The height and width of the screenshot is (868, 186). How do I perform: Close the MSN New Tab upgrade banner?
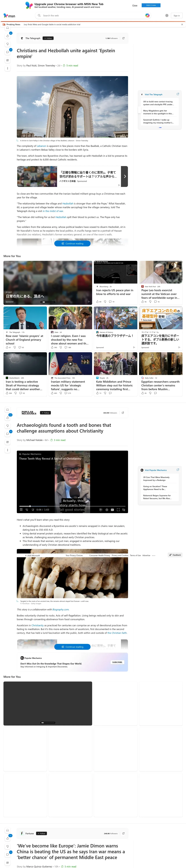(135, 5)
